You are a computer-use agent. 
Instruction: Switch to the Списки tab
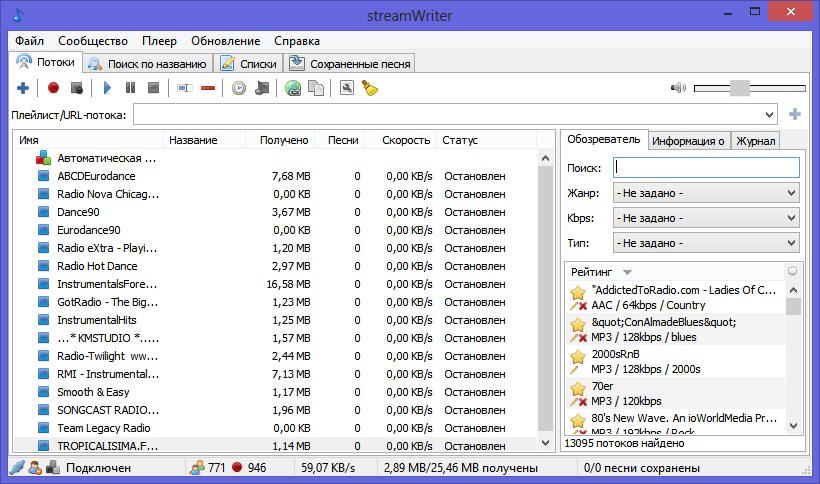pyautogui.click(x=249, y=64)
